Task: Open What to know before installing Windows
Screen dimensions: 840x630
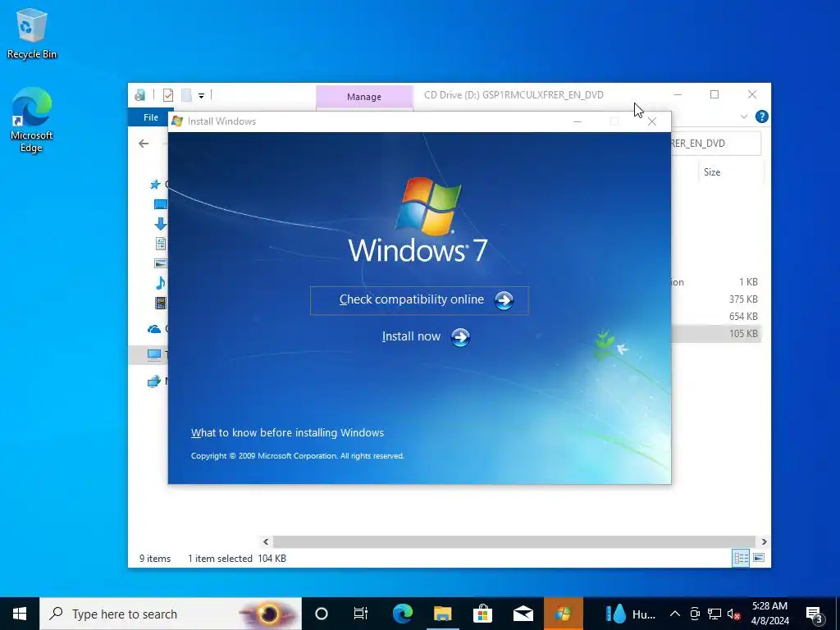Action: [x=287, y=433]
